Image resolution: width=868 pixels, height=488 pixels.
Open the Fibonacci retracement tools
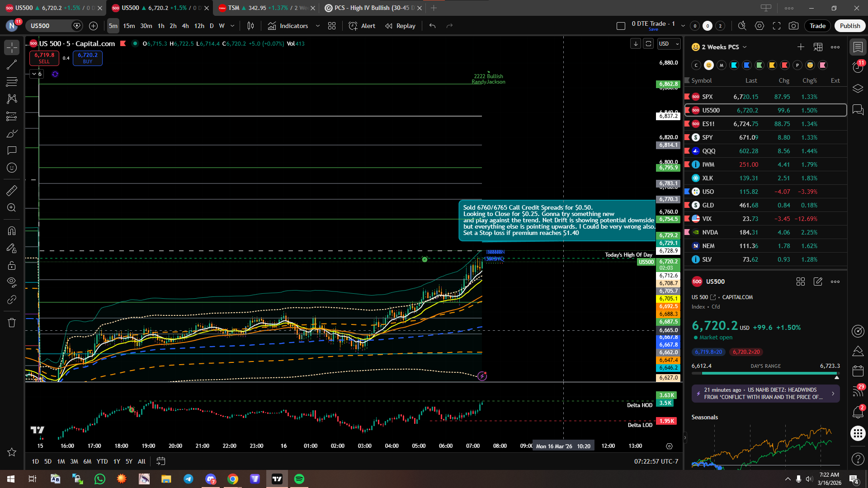12,82
